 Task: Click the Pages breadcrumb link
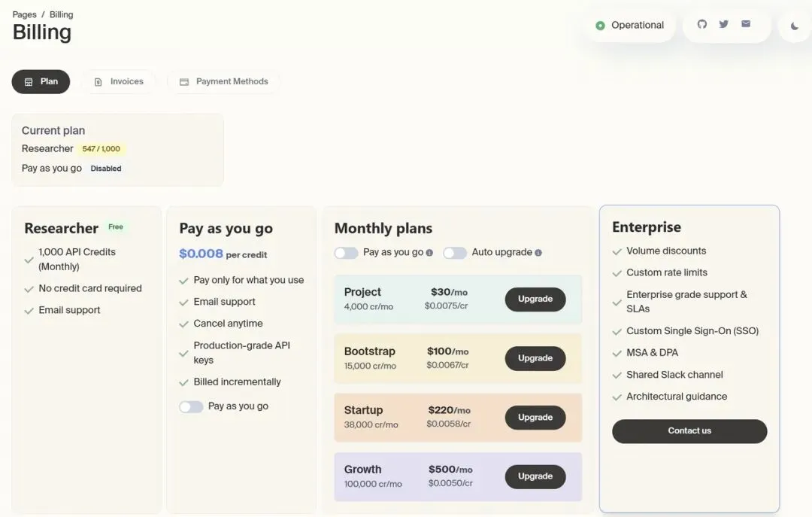(24, 14)
